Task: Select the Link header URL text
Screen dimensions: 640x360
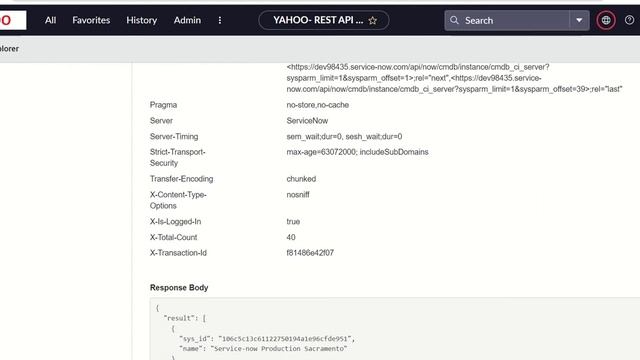Action: 454,78
